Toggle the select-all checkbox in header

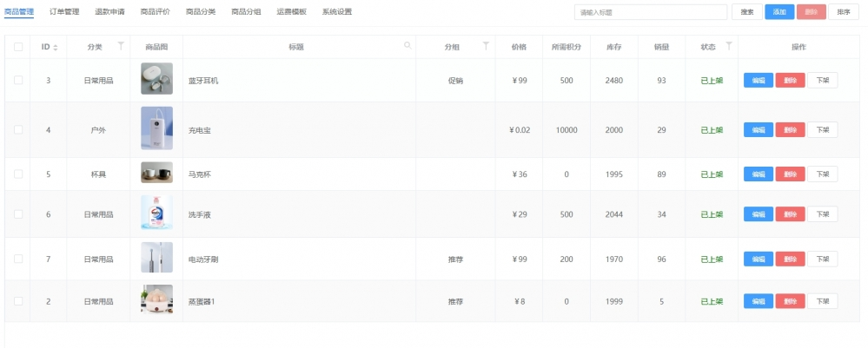pyautogui.click(x=18, y=47)
